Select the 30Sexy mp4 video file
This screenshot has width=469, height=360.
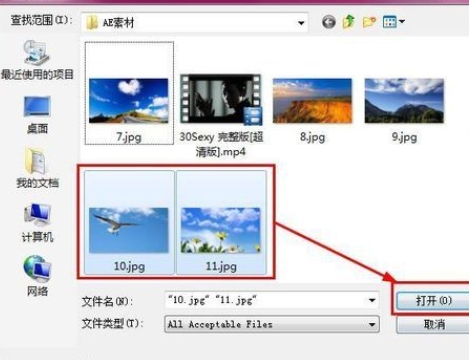221,115
